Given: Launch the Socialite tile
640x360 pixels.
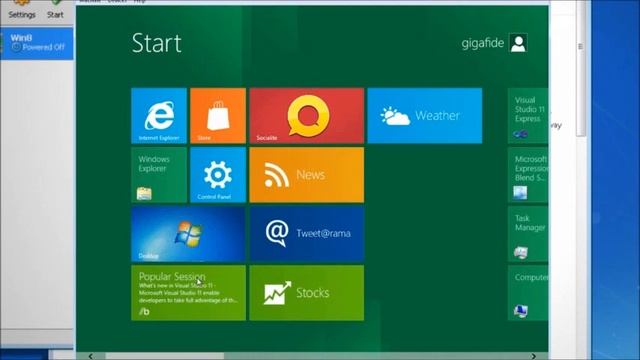Looking at the screenshot, I should click(307, 116).
